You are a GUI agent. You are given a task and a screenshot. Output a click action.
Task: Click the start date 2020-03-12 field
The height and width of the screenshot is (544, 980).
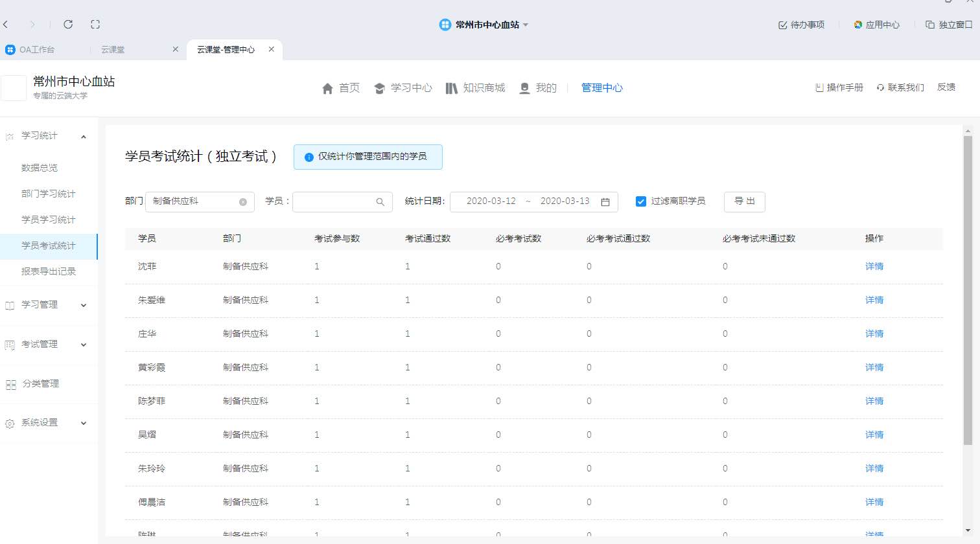tap(491, 201)
